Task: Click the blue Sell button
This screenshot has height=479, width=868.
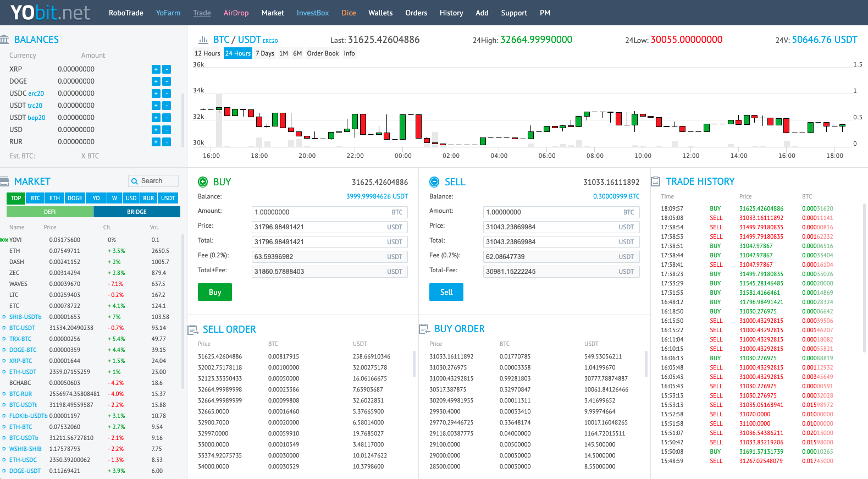Action: tap(446, 292)
